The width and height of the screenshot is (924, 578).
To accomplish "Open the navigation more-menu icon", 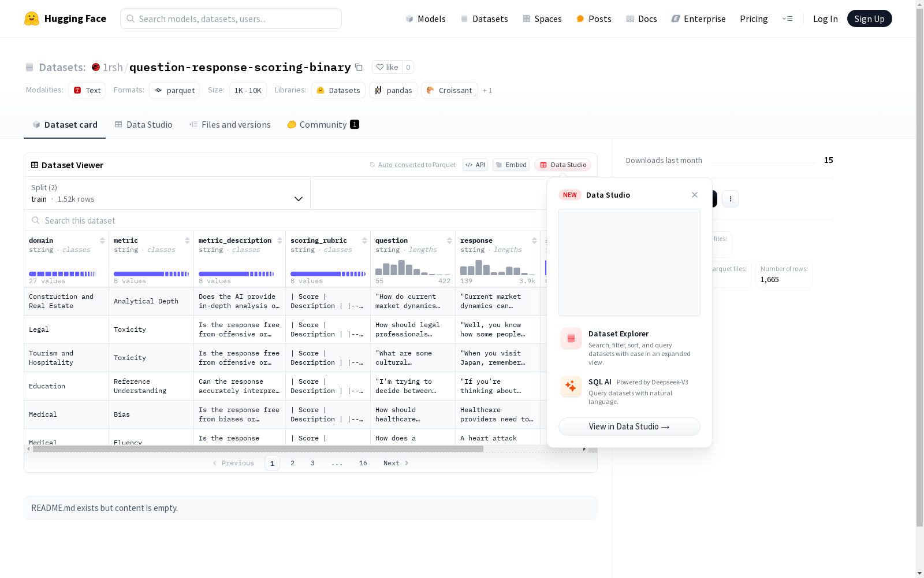I will pos(787,18).
